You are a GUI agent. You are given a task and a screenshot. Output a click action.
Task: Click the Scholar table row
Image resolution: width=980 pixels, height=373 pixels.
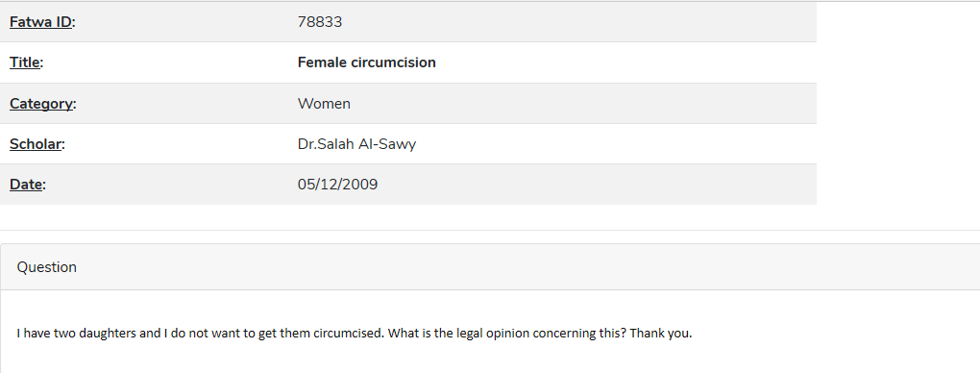pyautogui.click(x=408, y=144)
